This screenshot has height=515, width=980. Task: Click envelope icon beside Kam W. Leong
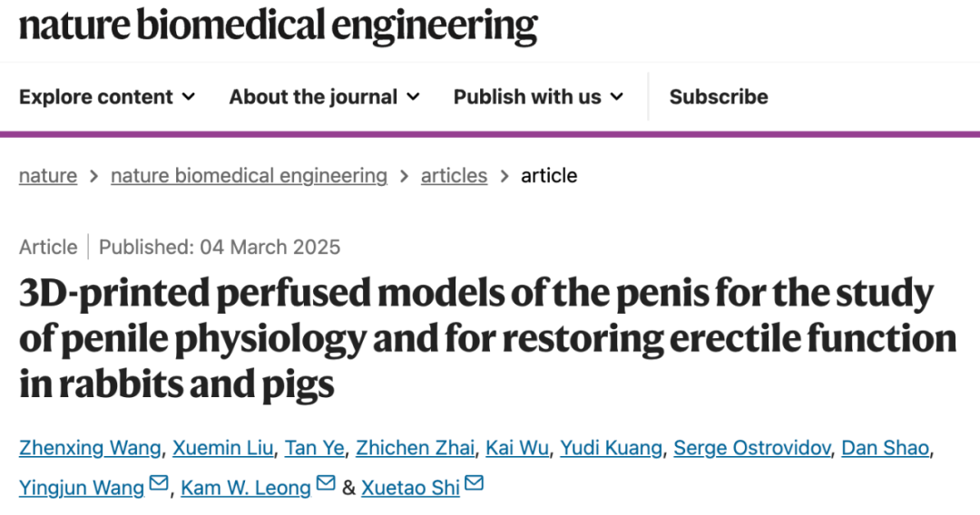326,484
